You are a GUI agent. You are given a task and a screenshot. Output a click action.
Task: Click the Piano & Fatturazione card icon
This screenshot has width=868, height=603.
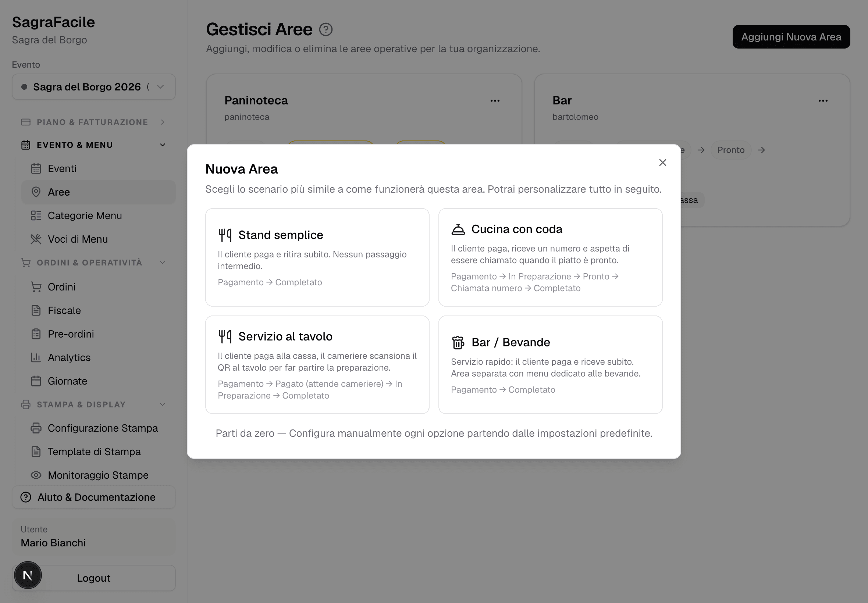click(x=26, y=122)
